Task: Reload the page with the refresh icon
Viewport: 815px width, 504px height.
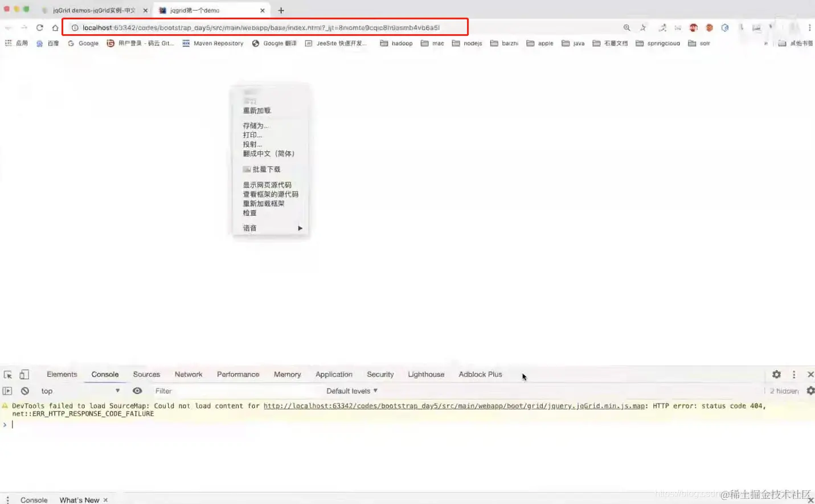Action: point(39,27)
